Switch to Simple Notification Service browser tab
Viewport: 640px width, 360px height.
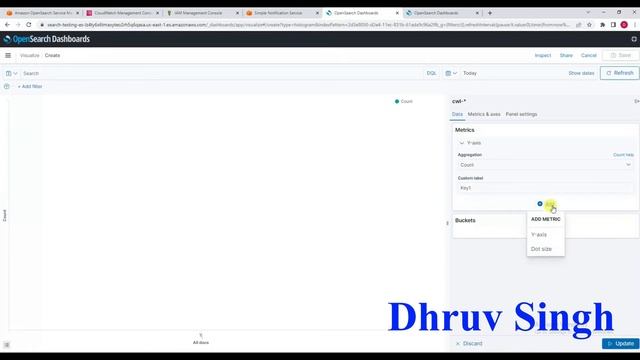point(283,13)
